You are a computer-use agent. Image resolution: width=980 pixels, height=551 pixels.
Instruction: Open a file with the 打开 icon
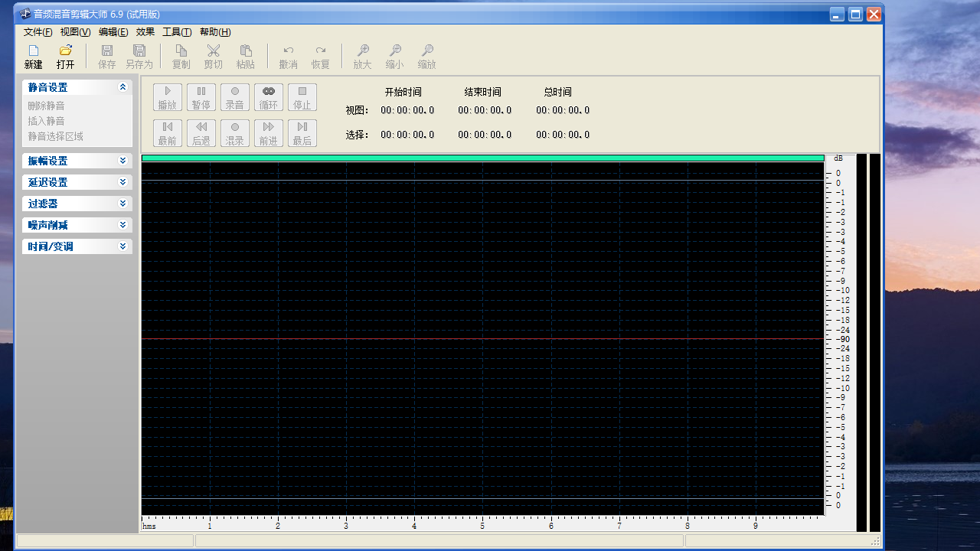coord(66,57)
